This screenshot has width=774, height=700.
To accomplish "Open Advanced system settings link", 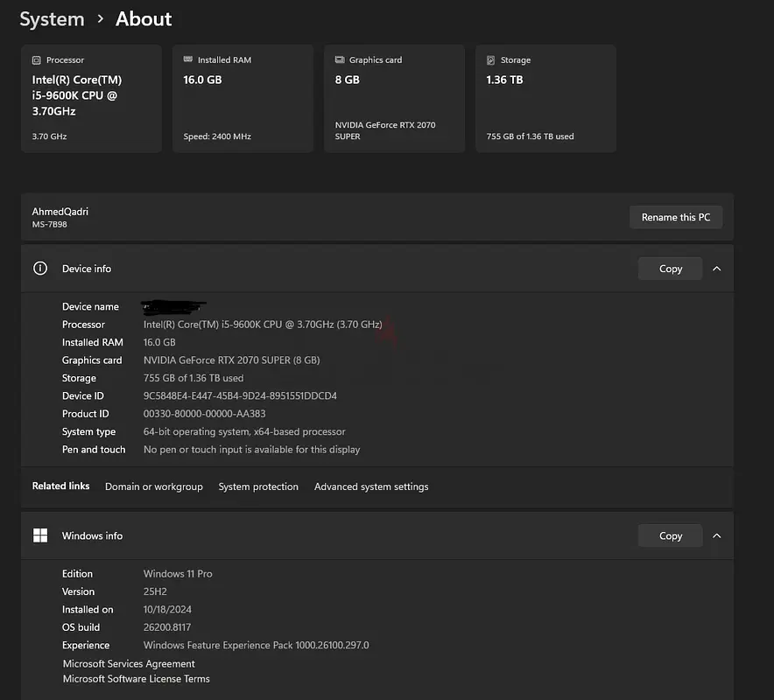I will [371, 486].
